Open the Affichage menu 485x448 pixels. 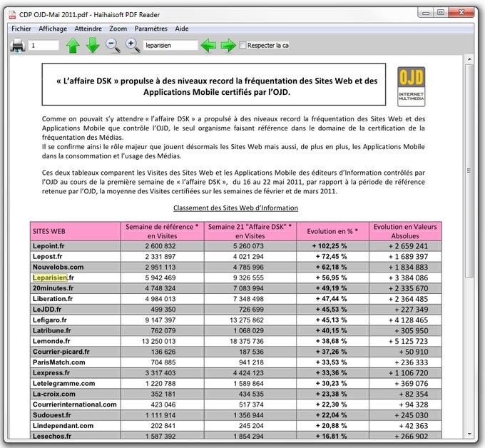click(53, 29)
